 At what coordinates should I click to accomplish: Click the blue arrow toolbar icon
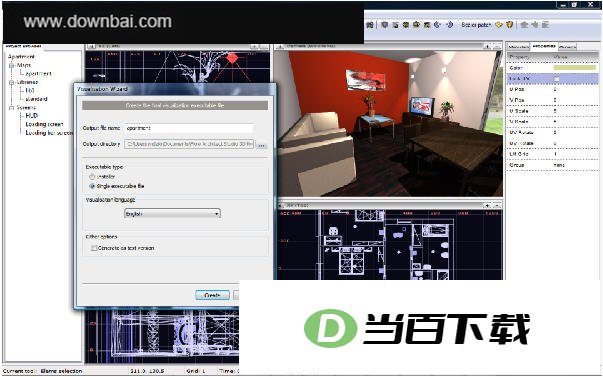(x=450, y=25)
